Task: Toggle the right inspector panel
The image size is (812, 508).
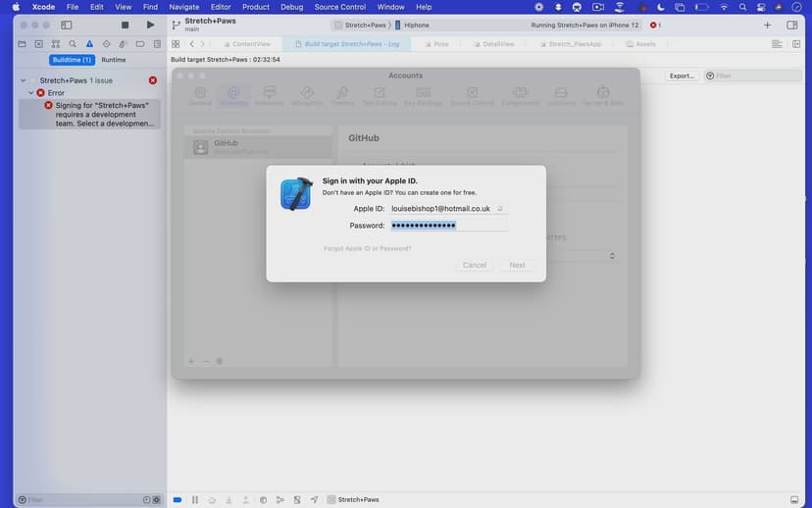Action: (791, 25)
